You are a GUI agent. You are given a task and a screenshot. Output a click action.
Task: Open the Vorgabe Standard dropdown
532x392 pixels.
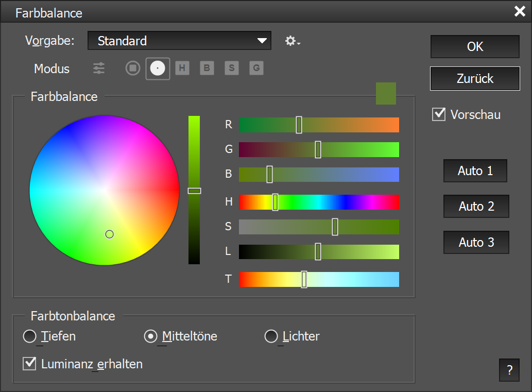(x=179, y=41)
